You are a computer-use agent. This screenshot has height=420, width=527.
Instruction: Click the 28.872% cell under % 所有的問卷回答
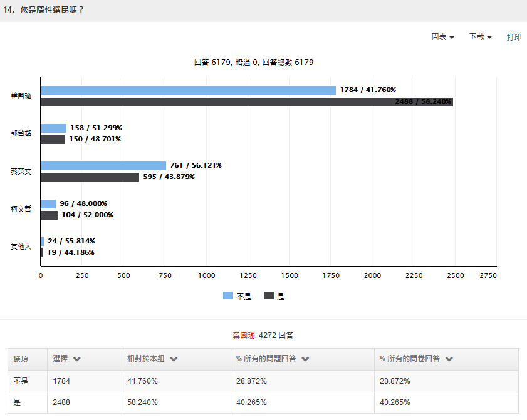[395, 381]
